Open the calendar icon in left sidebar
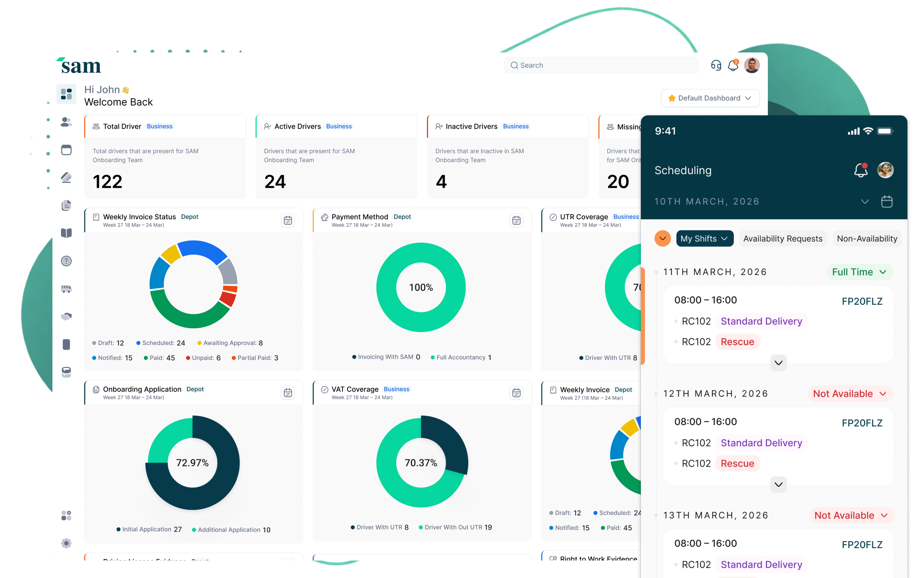The image size is (924, 578). 66,150
